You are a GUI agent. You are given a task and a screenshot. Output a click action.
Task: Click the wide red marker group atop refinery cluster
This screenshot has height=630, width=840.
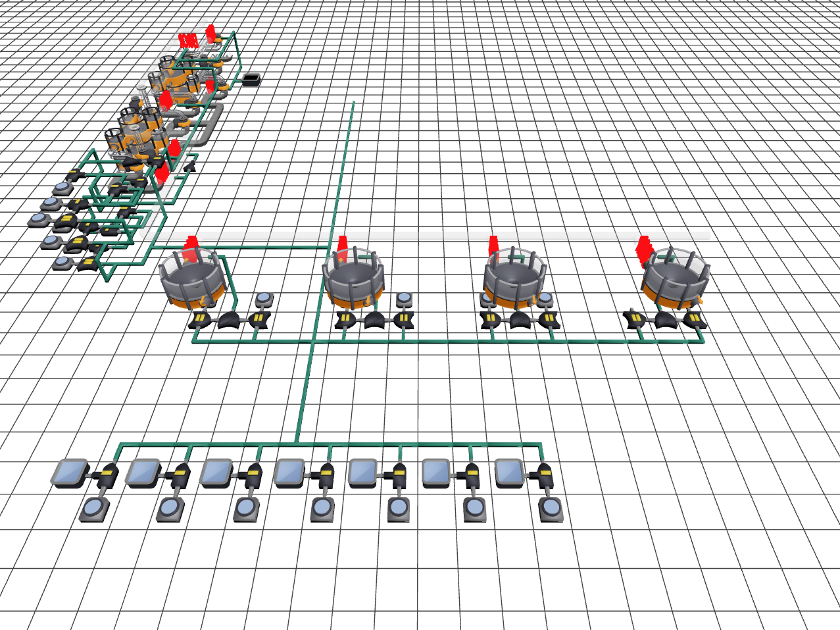click(x=189, y=41)
